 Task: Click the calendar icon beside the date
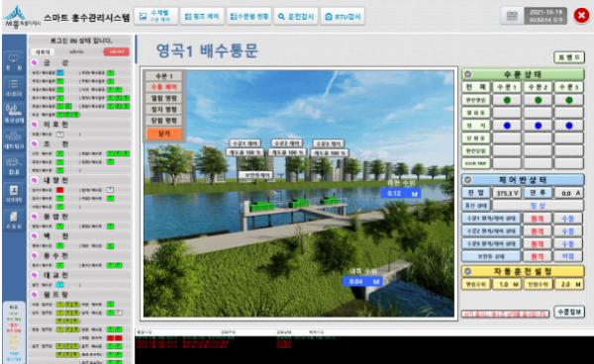pos(512,16)
